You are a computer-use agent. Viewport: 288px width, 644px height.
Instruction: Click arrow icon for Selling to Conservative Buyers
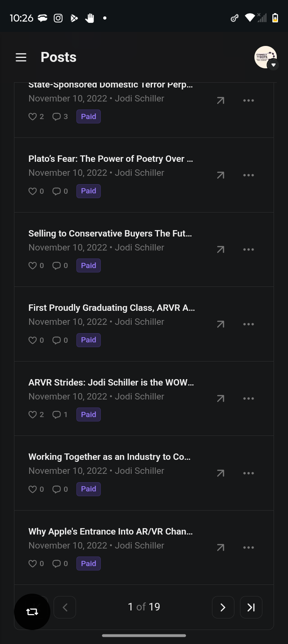pyautogui.click(x=220, y=250)
